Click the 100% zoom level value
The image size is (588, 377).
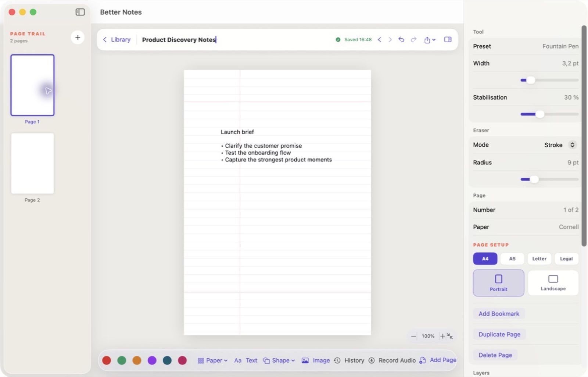coord(428,336)
